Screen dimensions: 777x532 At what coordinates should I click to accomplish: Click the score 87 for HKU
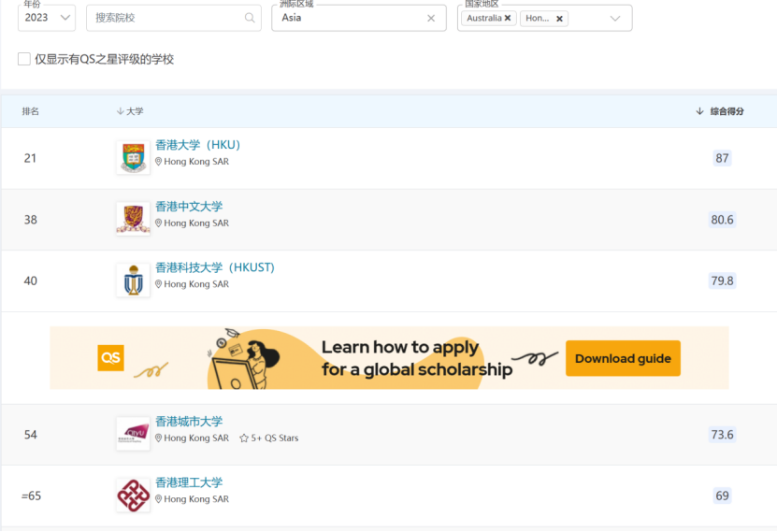pos(722,158)
